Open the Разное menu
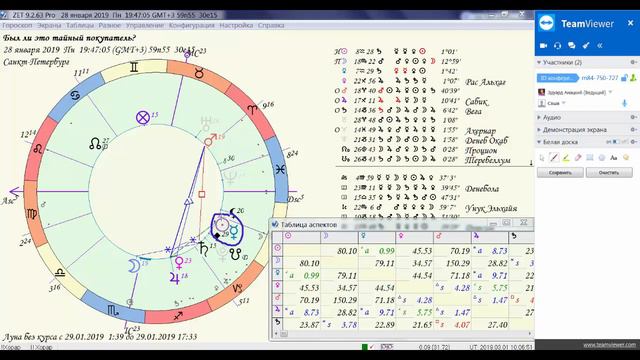This screenshot has width=640, height=360. click(x=109, y=25)
